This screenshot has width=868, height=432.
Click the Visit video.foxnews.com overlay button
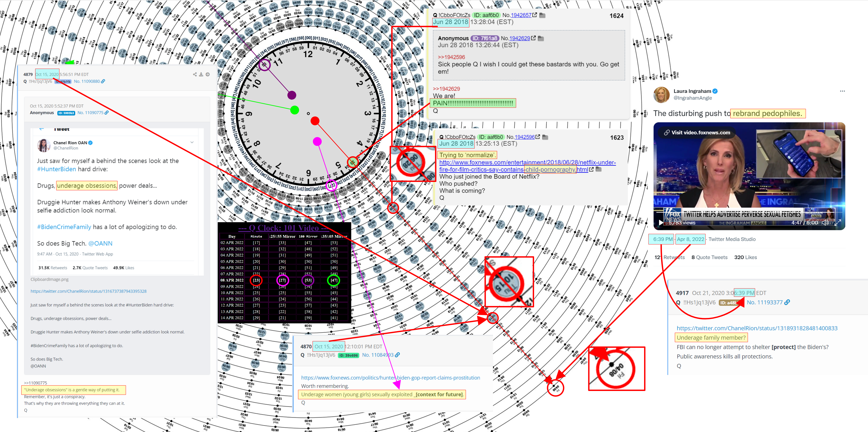tap(697, 133)
